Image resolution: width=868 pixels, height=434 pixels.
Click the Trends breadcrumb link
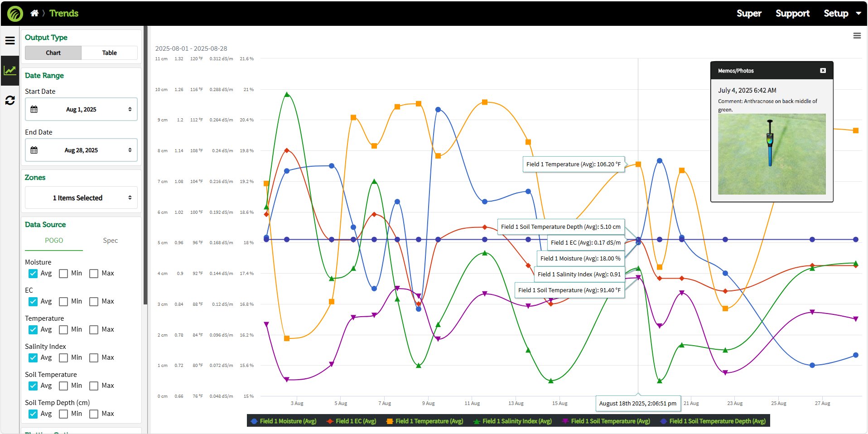point(64,13)
